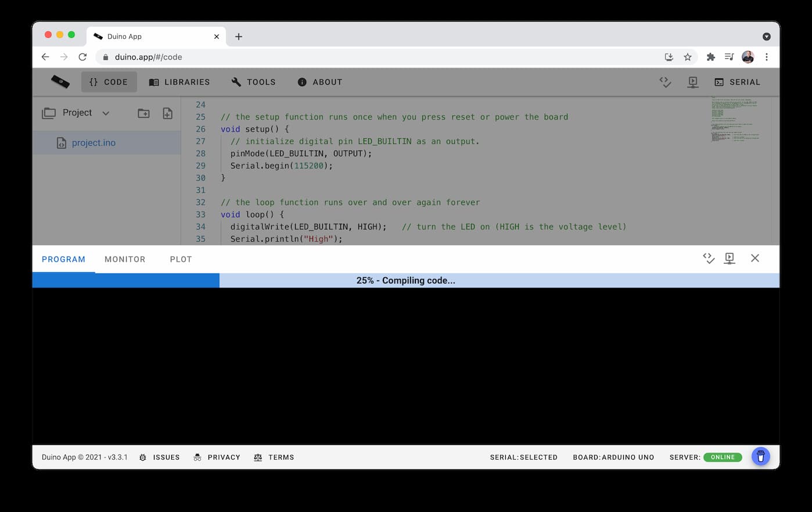Create a new file in the project
Image resolution: width=812 pixels, height=512 pixels.
tap(167, 113)
